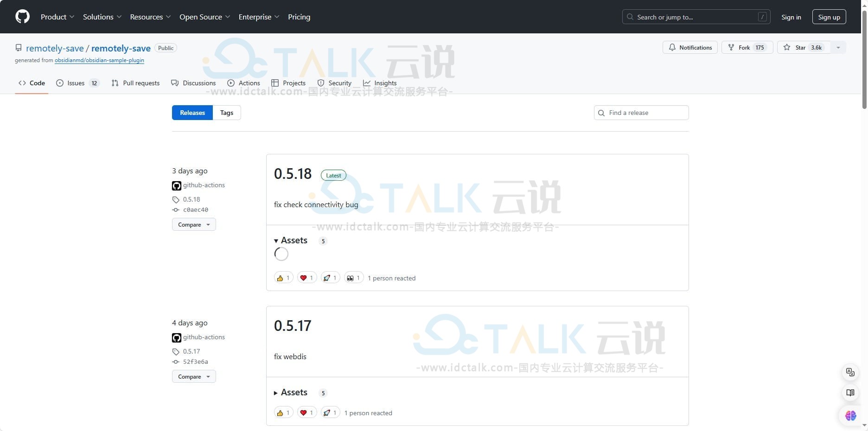The width and height of the screenshot is (868, 431).
Task: Click rocket reaction on 0.5.17
Action: pos(330,412)
